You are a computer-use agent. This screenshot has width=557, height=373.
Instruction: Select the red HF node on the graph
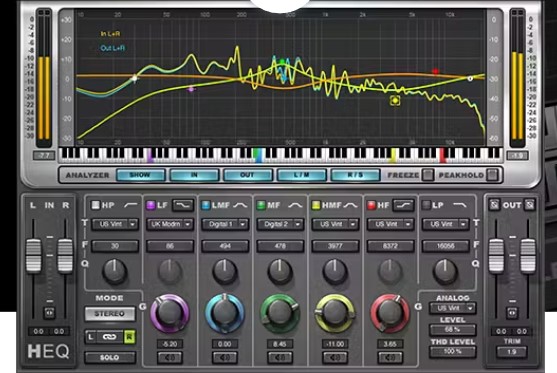(x=435, y=71)
